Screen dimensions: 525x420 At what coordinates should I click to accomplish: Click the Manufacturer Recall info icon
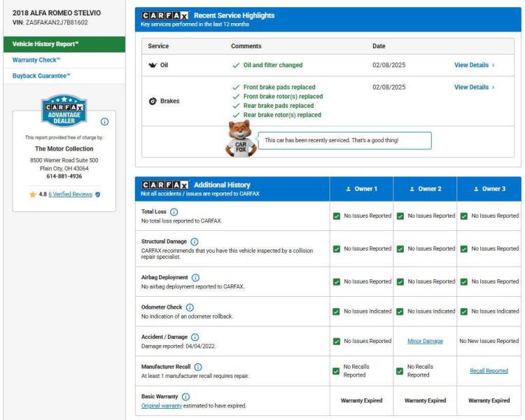(198, 367)
